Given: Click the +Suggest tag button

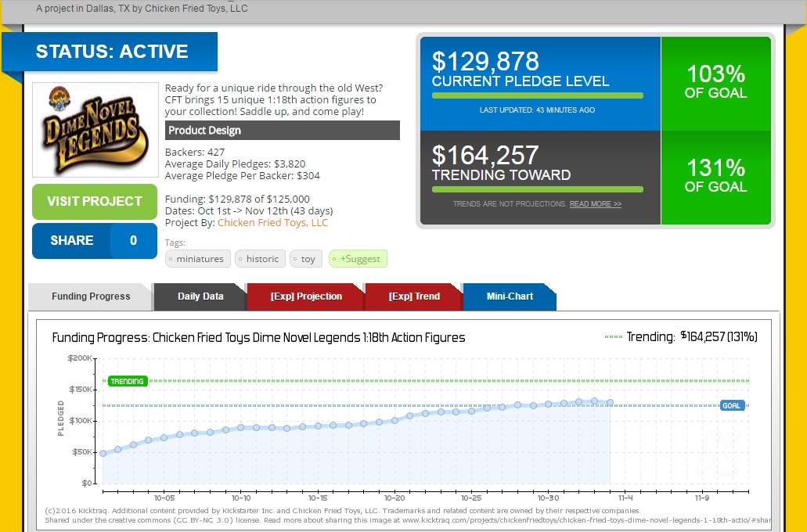Looking at the screenshot, I should point(358,259).
